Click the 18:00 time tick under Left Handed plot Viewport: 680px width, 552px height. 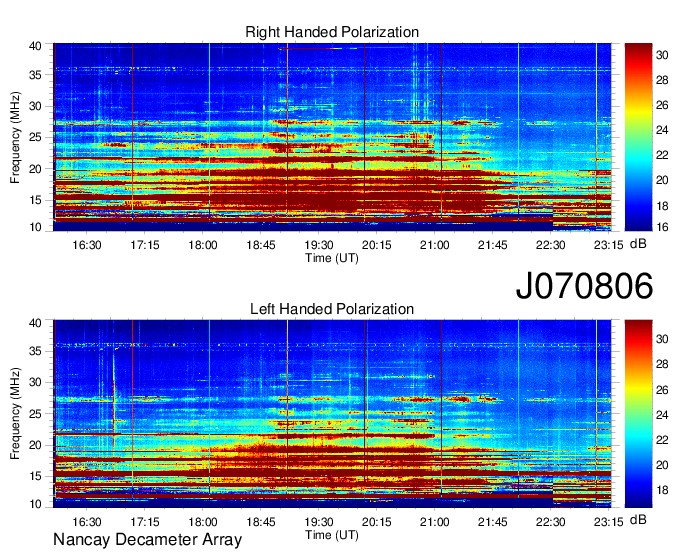pyautogui.click(x=203, y=522)
